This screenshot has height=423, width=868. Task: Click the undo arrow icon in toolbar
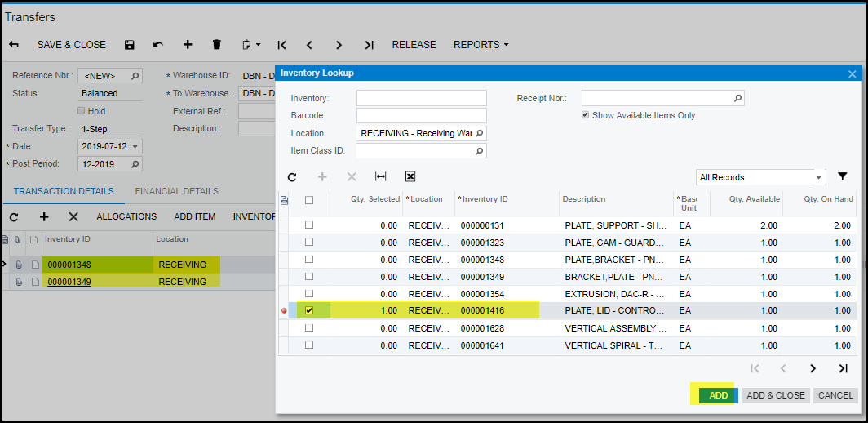click(x=158, y=45)
